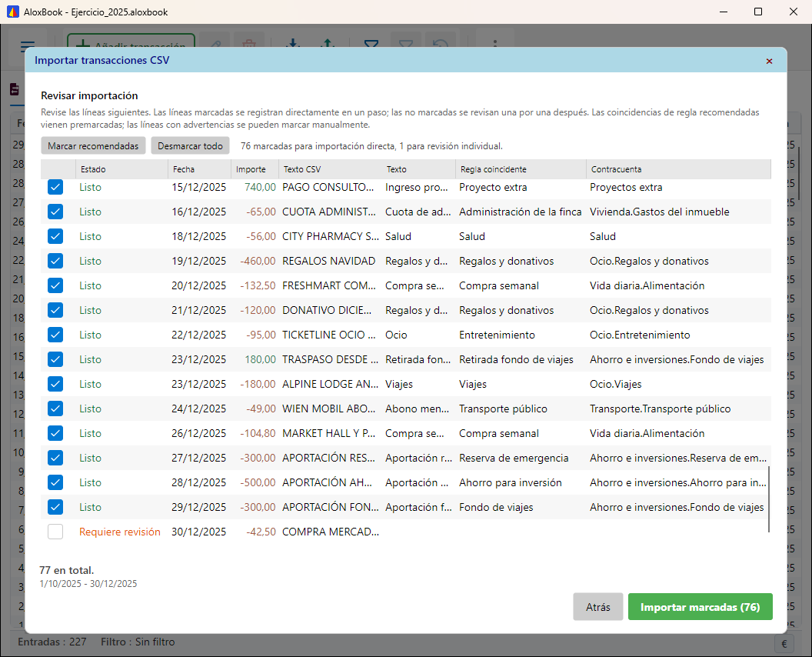This screenshot has height=657, width=812.
Task: Click the Contracuenta column header
Action: coord(678,169)
